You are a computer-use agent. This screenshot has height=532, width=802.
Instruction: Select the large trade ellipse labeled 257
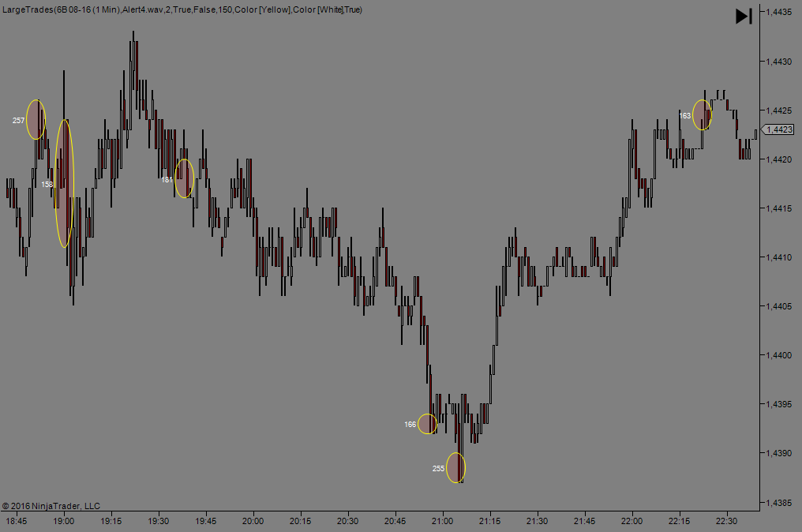[36, 120]
